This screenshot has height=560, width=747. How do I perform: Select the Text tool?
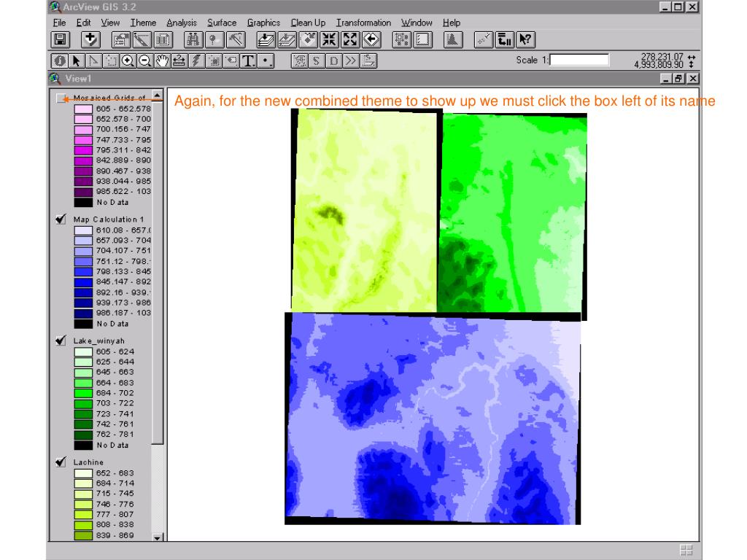pyautogui.click(x=248, y=61)
